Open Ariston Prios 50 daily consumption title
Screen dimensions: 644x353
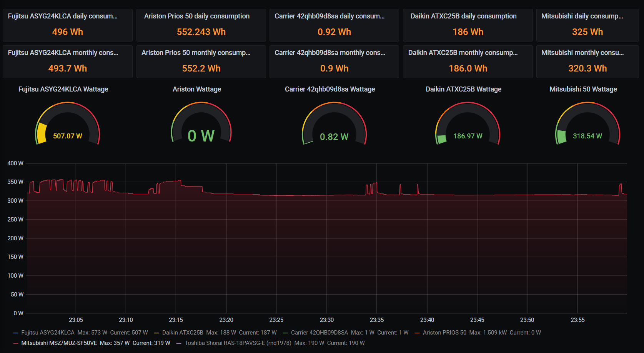(197, 16)
